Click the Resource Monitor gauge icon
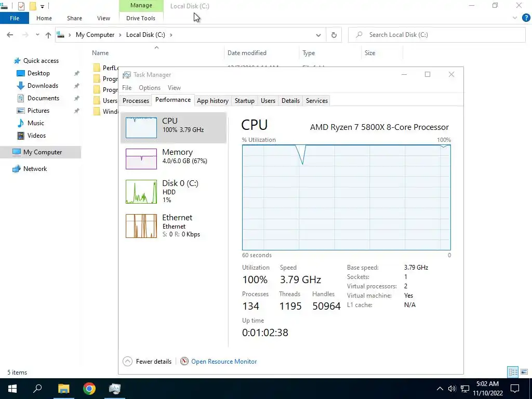532x399 pixels. coord(184,362)
